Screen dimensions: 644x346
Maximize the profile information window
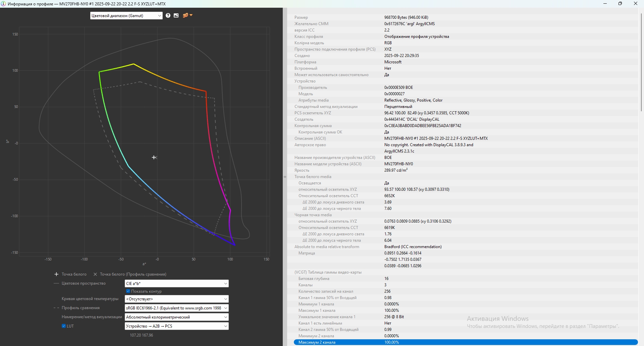[620, 4]
